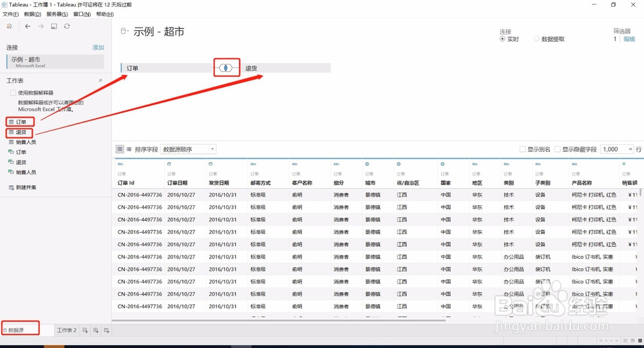Select the last 销售人员 named range item
The image size is (644, 348).
click(x=23, y=172)
